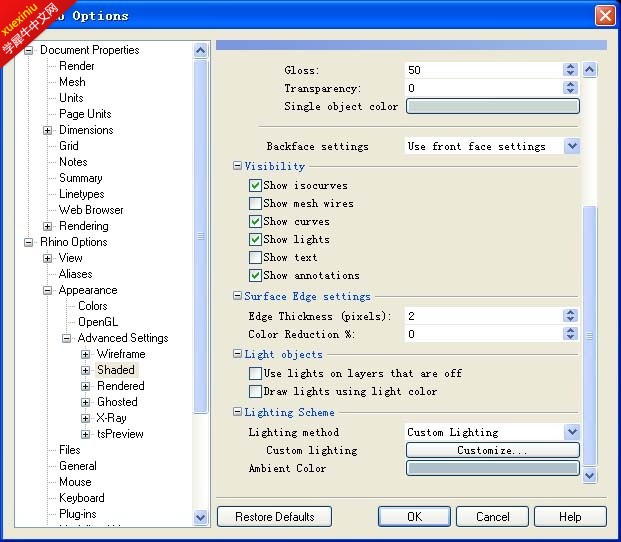Image resolution: width=621 pixels, height=542 pixels.
Task: Select OpenGL under Appearance
Action: (98, 322)
